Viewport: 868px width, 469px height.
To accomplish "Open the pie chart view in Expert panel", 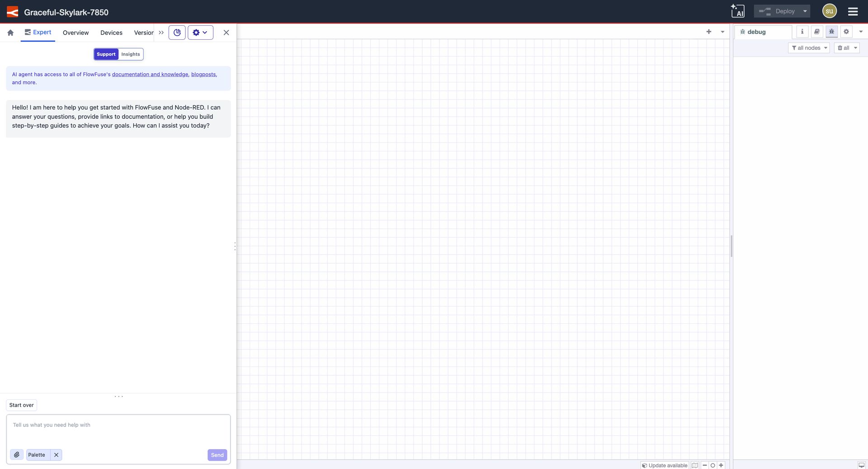I will [x=177, y=32].
